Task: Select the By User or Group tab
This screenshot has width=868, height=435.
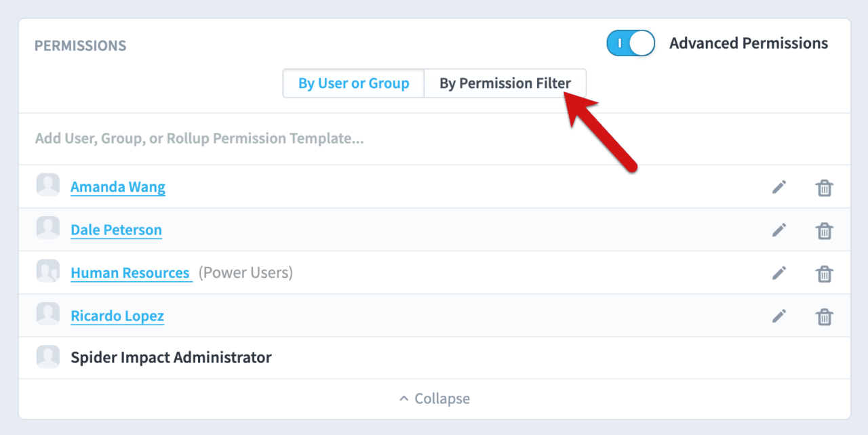Action: point(353,83)
